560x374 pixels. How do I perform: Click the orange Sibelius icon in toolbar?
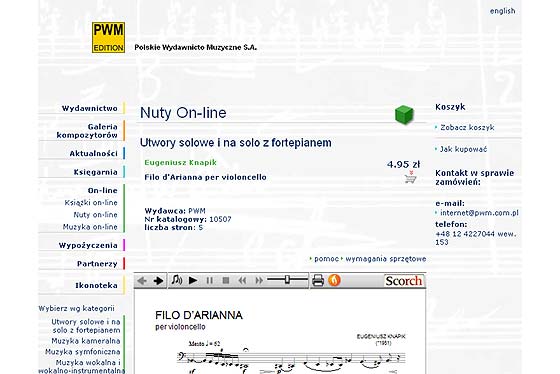(334, 280)
